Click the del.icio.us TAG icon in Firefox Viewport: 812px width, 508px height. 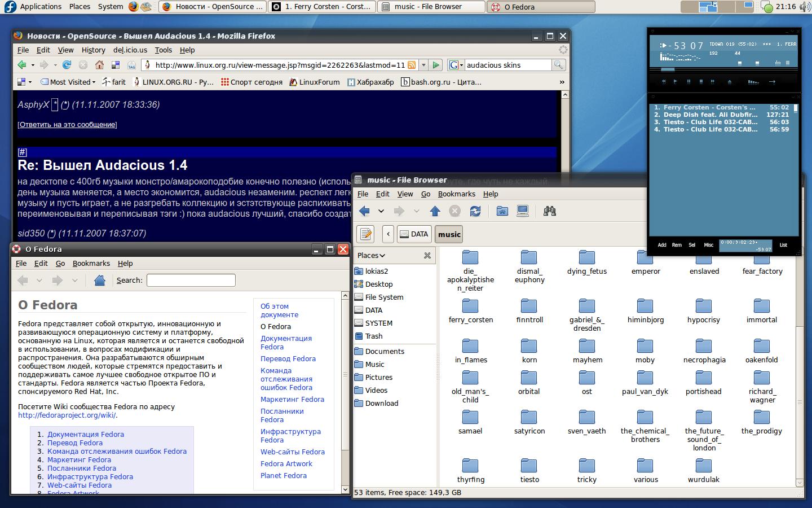(x=131, y=65)
